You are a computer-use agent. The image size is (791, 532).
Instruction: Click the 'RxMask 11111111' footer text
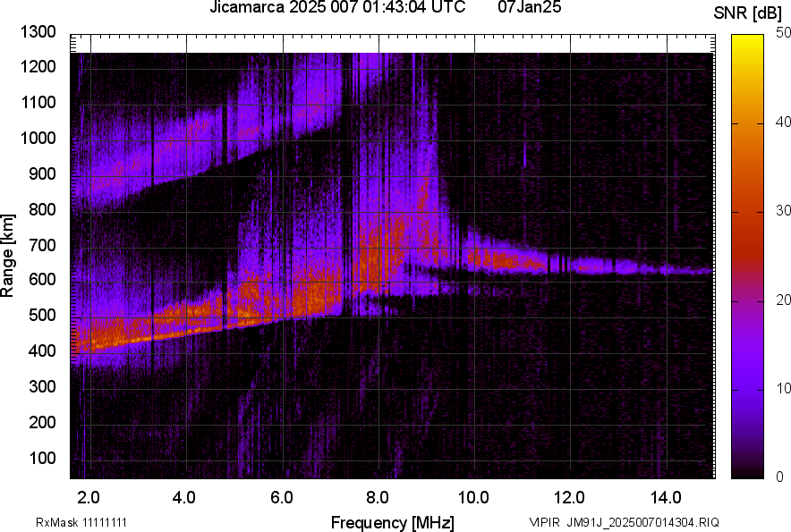pyautogui.click(x=81, y=522)
